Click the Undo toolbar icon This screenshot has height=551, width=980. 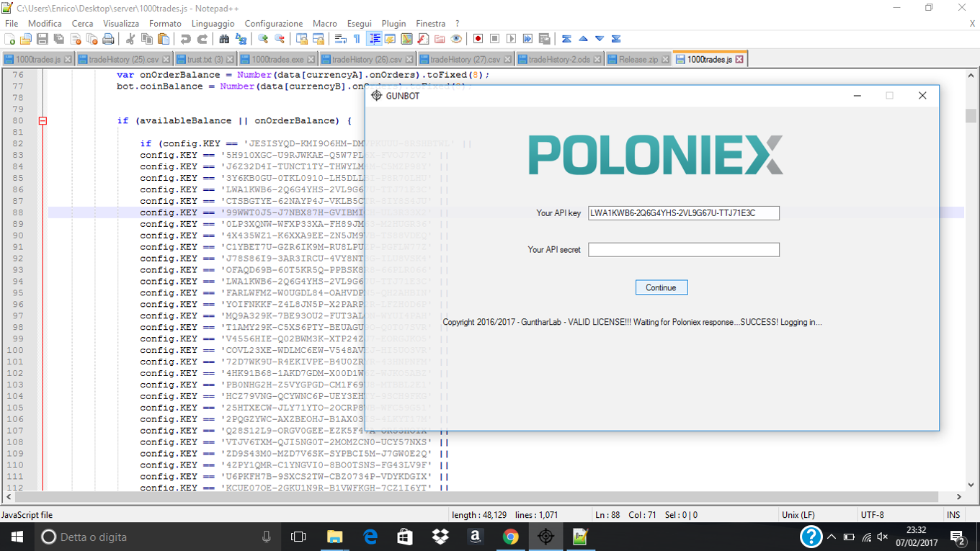click(x=186, y=39)
